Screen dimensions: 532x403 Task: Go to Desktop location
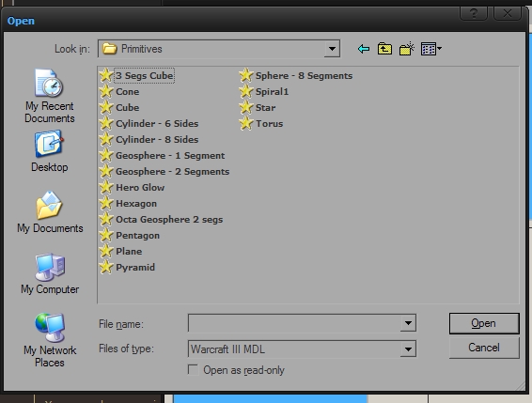(50, 151)
